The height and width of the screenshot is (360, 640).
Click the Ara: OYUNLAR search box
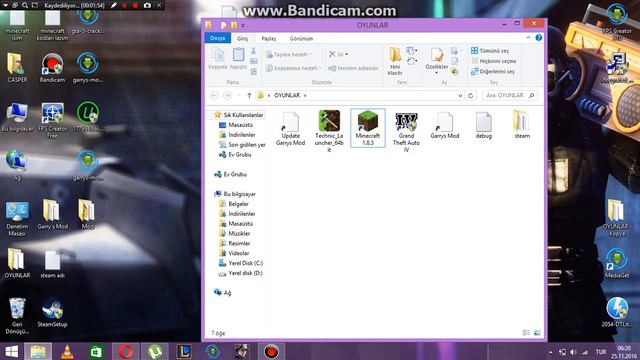[x=510, y=96]
